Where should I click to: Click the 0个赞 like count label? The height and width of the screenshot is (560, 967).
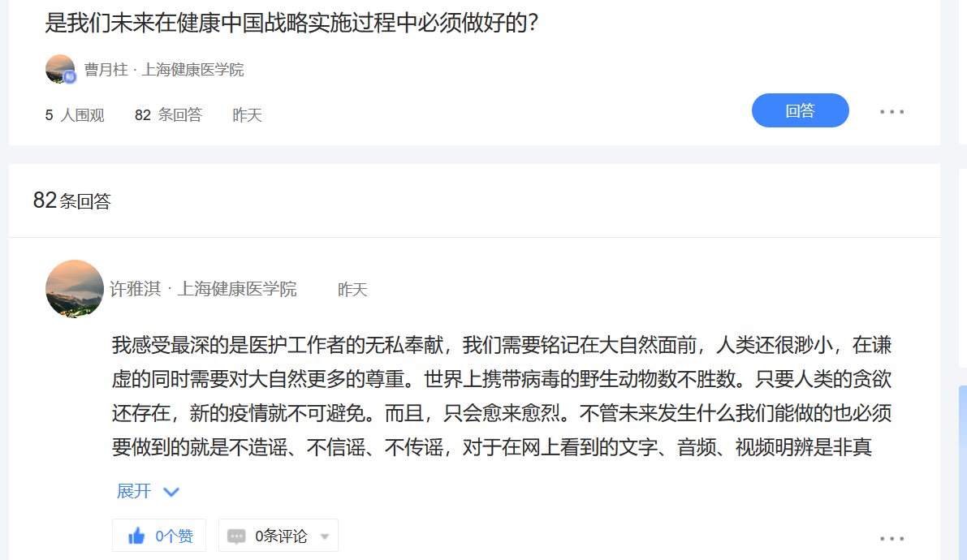click(x=175, y=536)
